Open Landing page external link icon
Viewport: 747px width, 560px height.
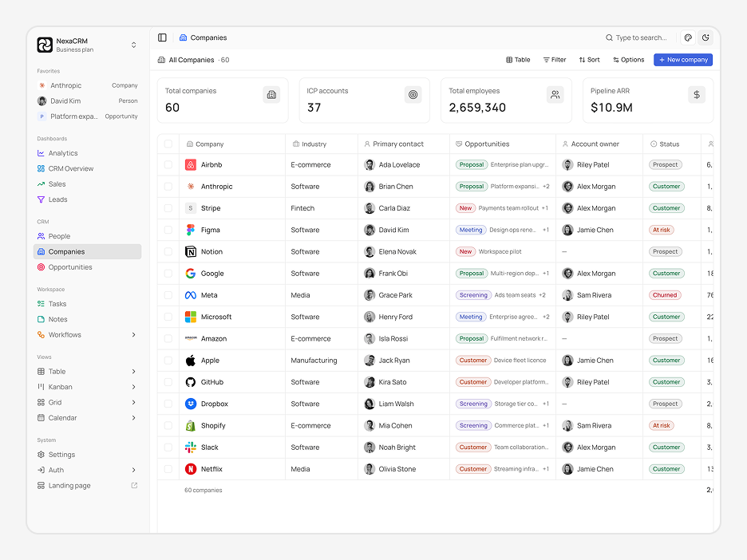point(134,485)
